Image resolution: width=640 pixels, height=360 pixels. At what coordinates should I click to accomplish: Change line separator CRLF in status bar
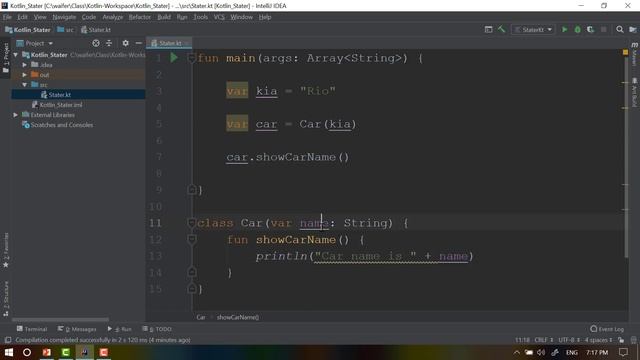pyautogui.click(x=544, y=340)
